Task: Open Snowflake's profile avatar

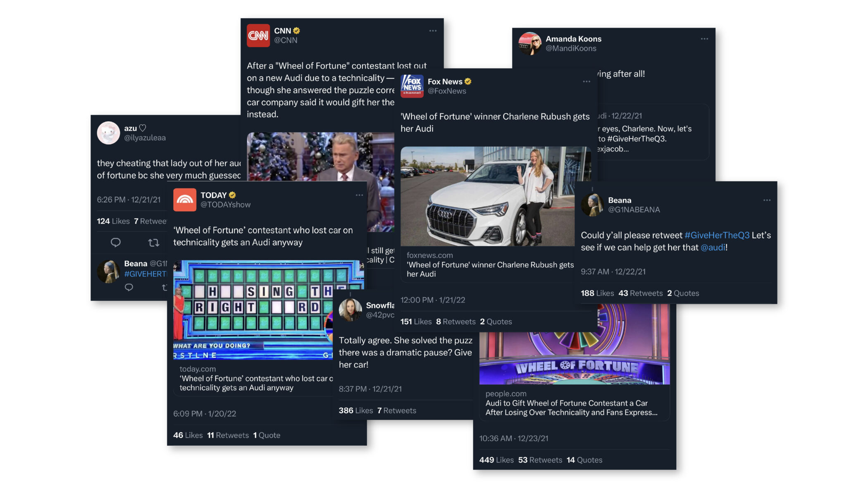Action: (x=350, y=310)
